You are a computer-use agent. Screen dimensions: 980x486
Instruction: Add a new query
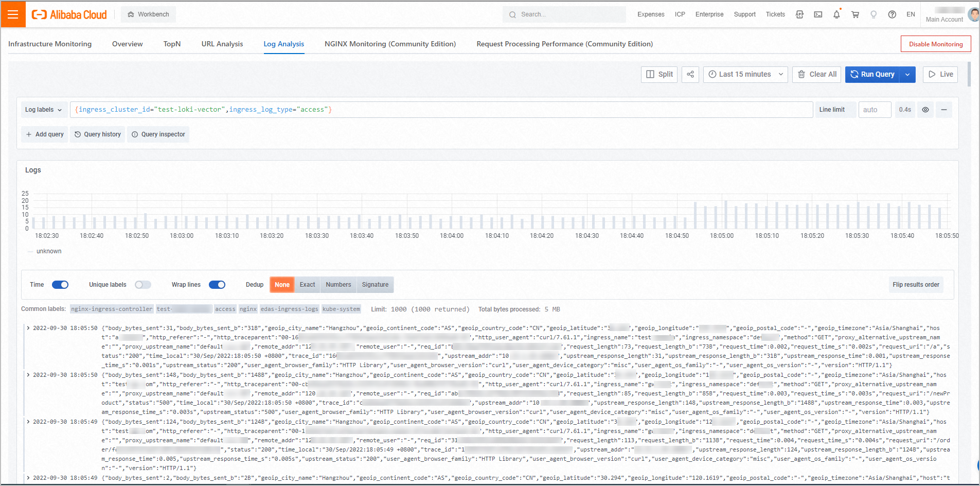45,134
